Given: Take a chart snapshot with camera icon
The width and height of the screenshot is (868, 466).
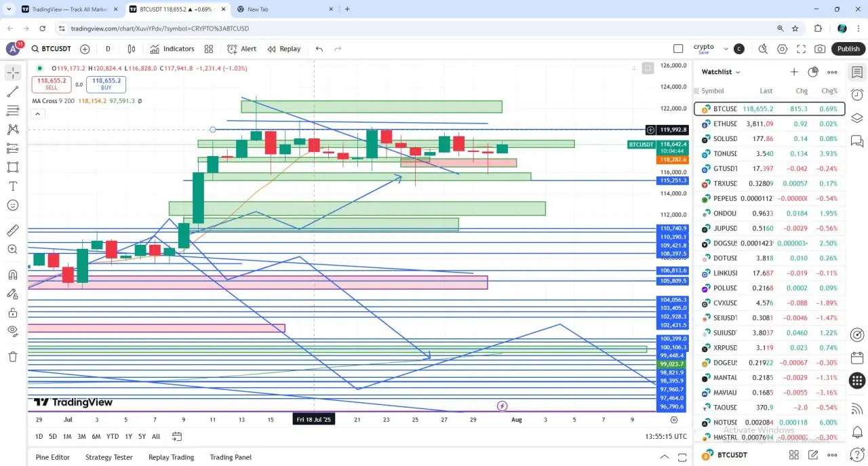Looking at the screenshot, I should click(x=820, y=49).
